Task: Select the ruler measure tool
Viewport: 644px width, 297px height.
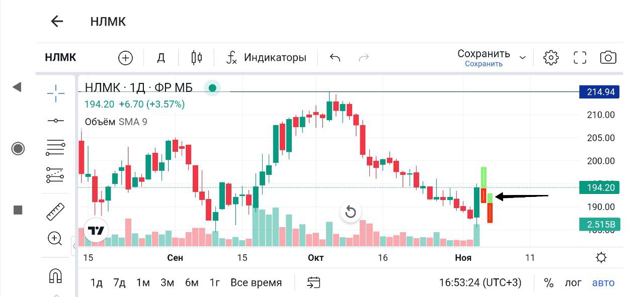Action: tap(55, 212)
